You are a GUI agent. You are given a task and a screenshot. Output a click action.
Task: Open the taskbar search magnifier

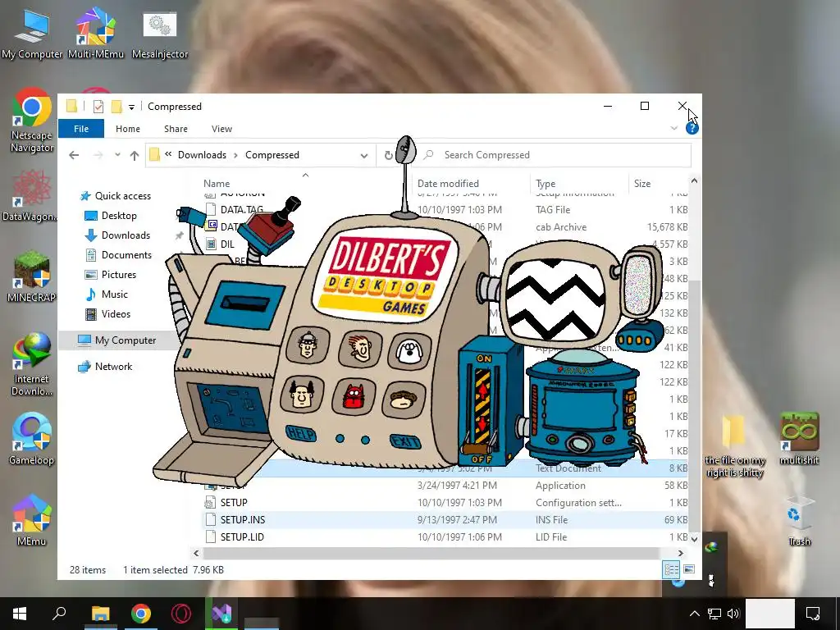click(x=59, y=614)
